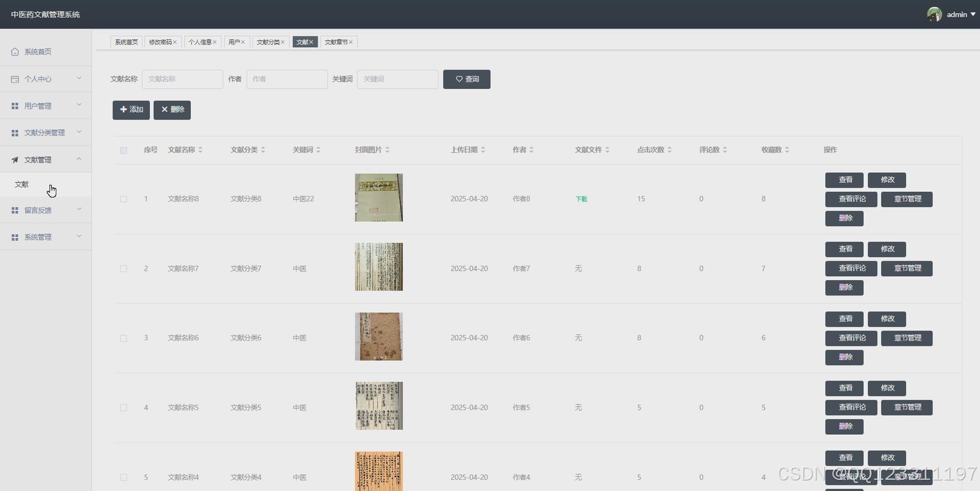Check the select-all checkbox in table header
Viewport: 980px width, 491px height.
click(123, 150)
